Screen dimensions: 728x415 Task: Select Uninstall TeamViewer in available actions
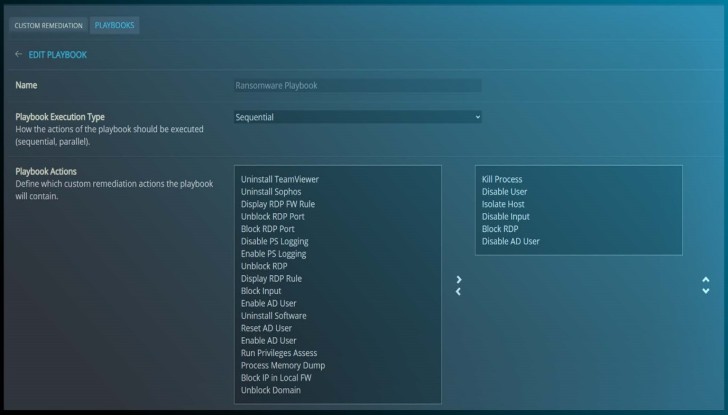(280, 179)
